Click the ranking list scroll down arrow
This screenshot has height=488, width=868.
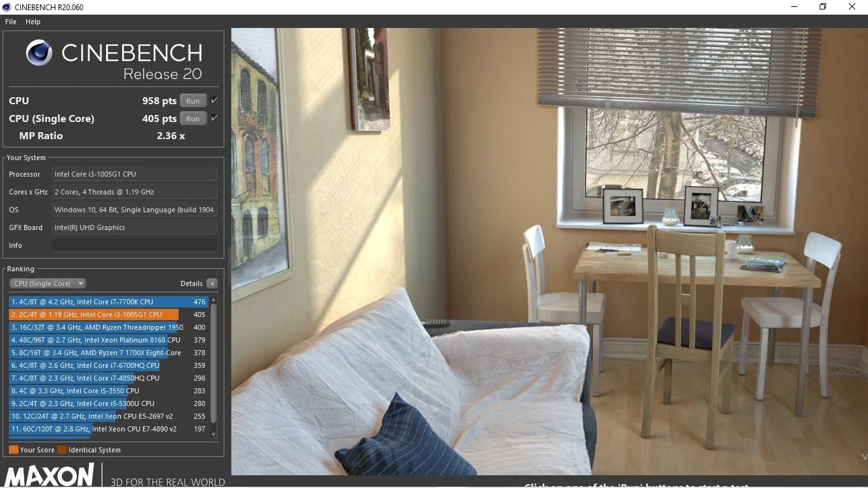(x=214, y=435)
